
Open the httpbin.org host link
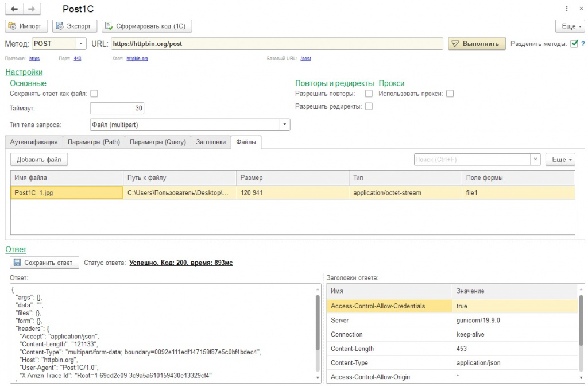(137, 59)
